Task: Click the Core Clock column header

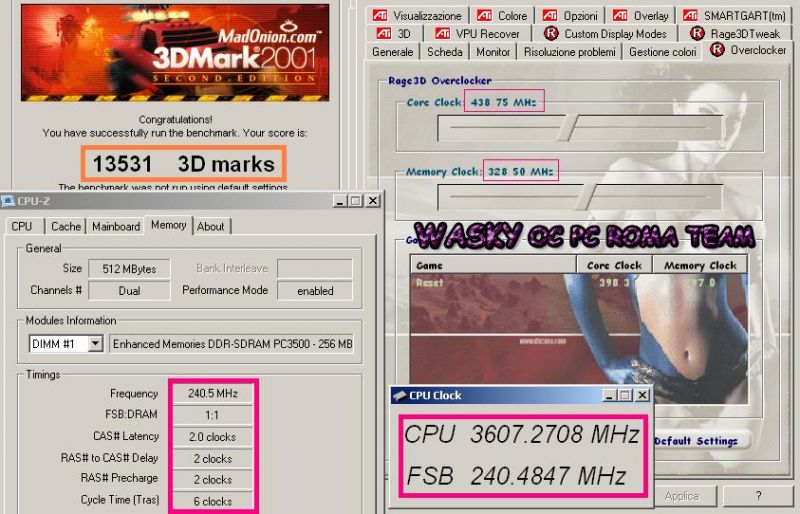Action: click(x=614, y=265)
